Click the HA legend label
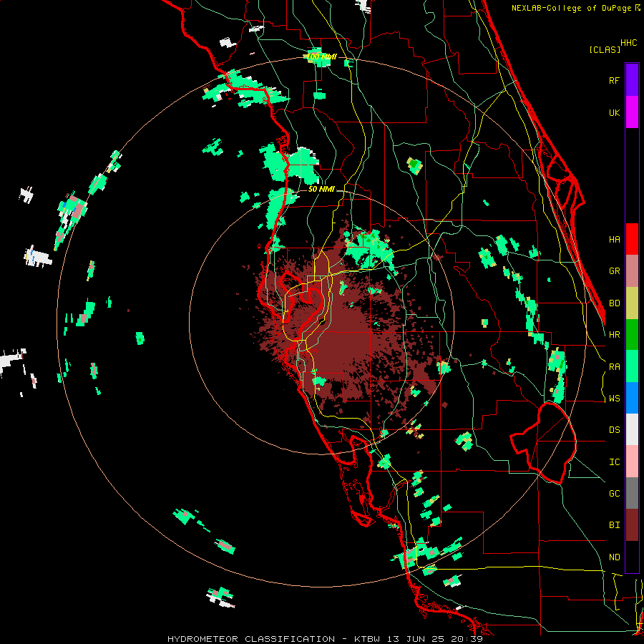Screen dimensions: 644x644 point(614,240)
